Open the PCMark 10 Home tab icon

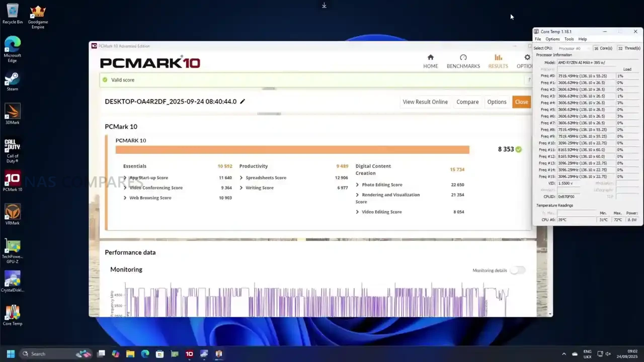[430, 57]
